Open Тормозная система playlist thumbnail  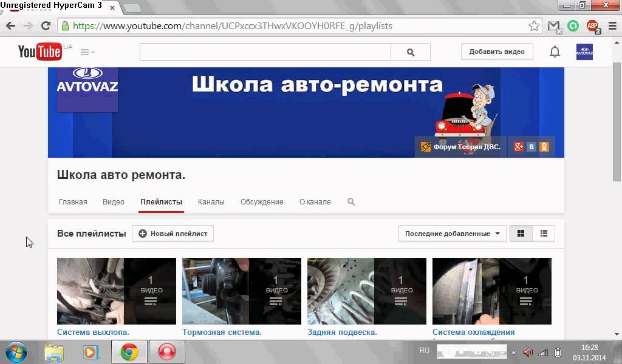click(242, 291)
